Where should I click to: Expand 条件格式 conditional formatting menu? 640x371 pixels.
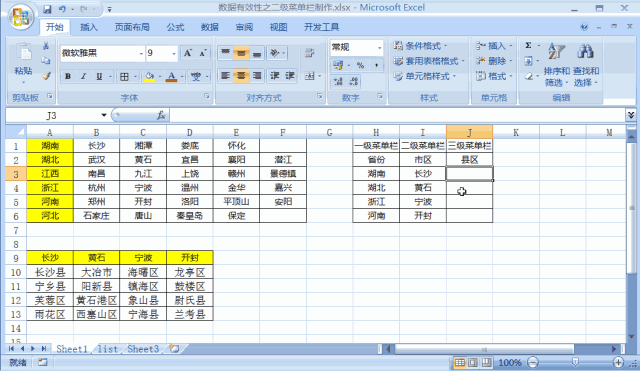pyautogui.click(x=420, y=46)
